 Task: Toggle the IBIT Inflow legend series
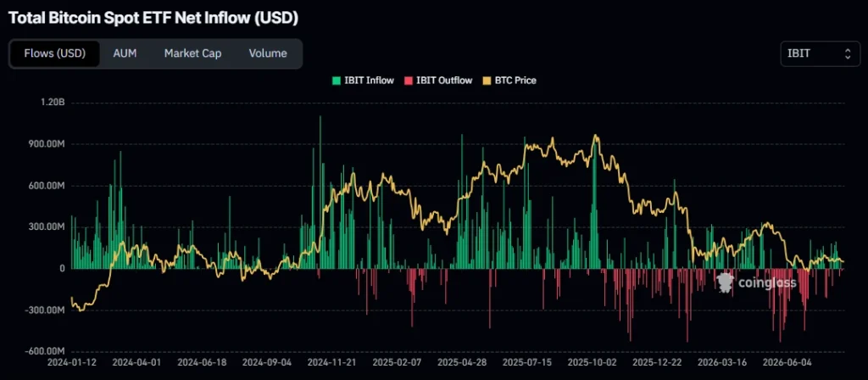(x=363, y=81)
